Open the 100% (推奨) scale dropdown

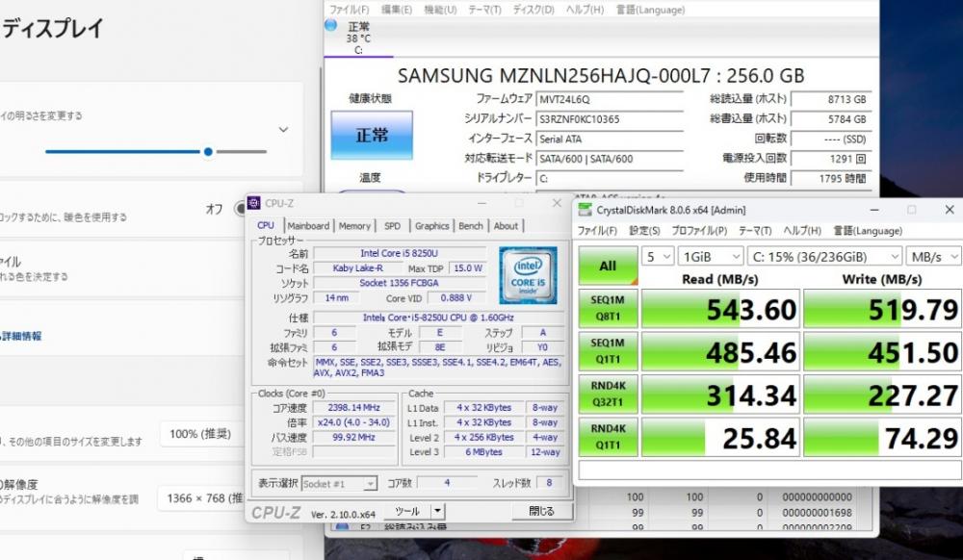pos(202,434)
